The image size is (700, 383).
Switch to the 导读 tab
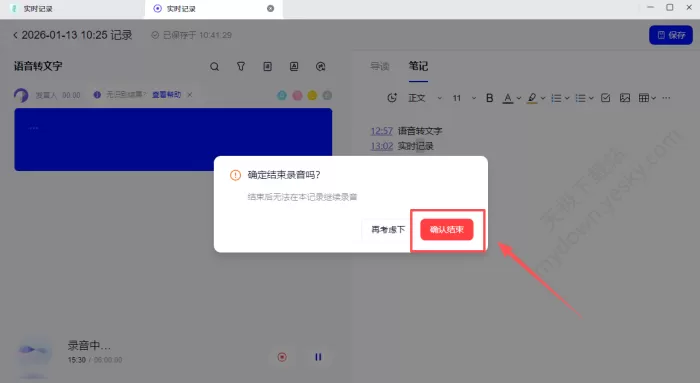(379, 67)
